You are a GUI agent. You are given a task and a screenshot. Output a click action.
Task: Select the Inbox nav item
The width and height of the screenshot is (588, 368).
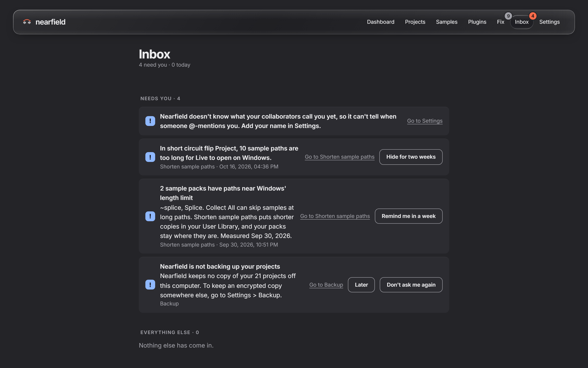point(522,22)
